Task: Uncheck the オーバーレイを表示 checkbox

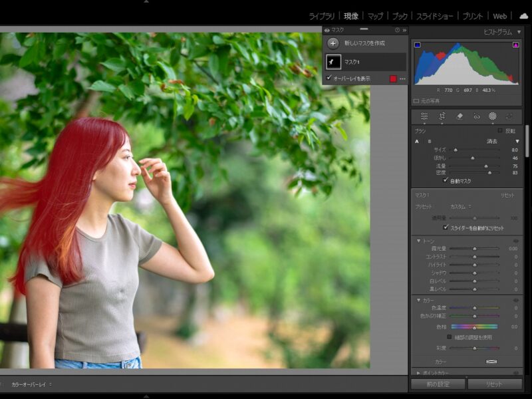Action: coord(329,78)
